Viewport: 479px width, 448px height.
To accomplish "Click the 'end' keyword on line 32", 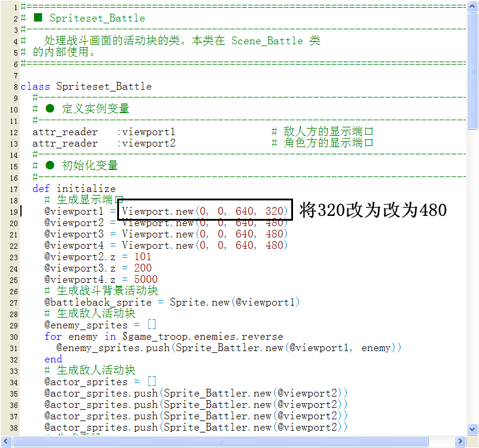I will click(53, 359).
